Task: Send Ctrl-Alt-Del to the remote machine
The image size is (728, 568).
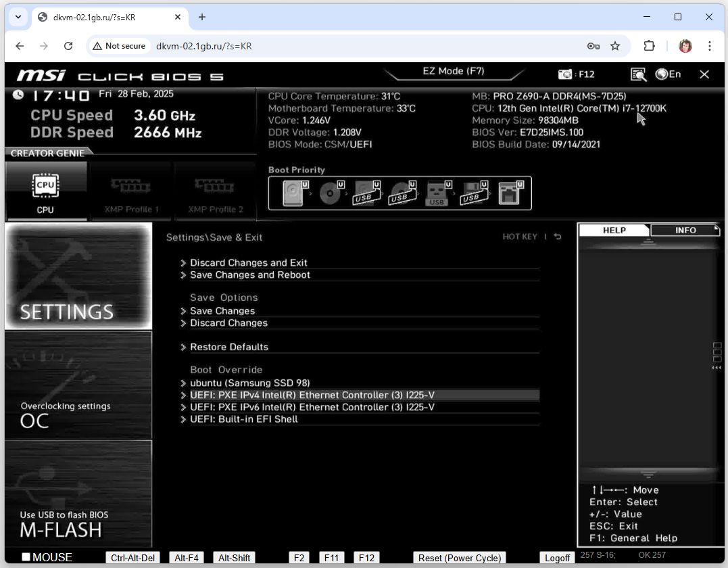Action: coord(133,558)
